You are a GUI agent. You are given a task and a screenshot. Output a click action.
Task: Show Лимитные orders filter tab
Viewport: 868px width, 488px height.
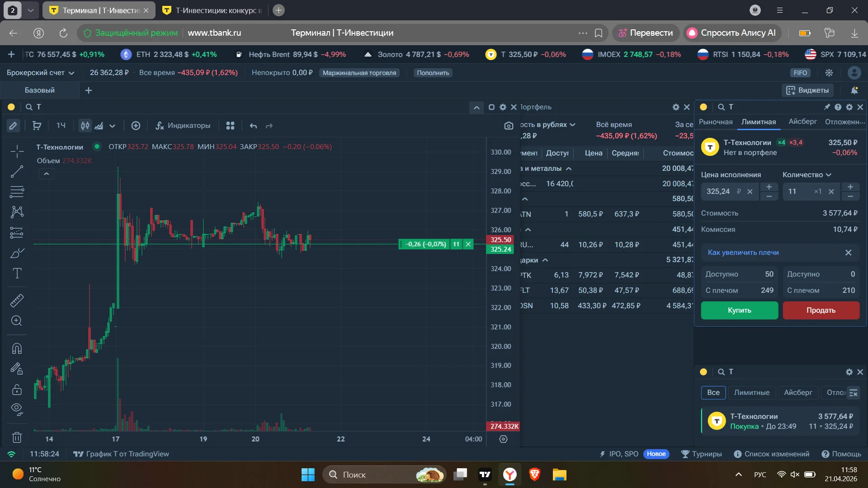tap(751, 392)
